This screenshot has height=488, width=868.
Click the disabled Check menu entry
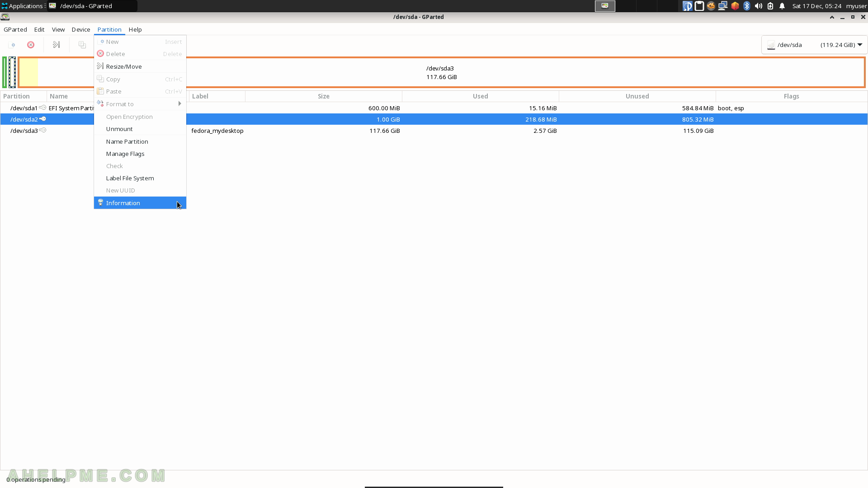[x=140, y=166]
